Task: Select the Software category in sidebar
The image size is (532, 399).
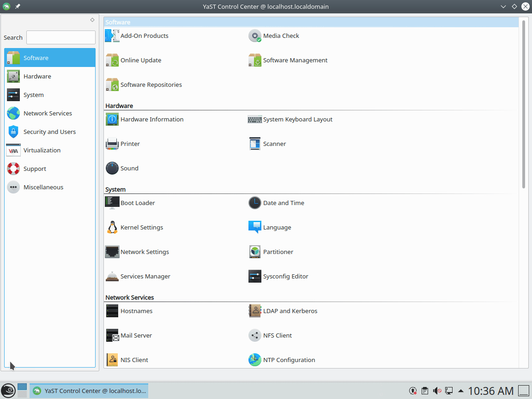Action: 50,58
